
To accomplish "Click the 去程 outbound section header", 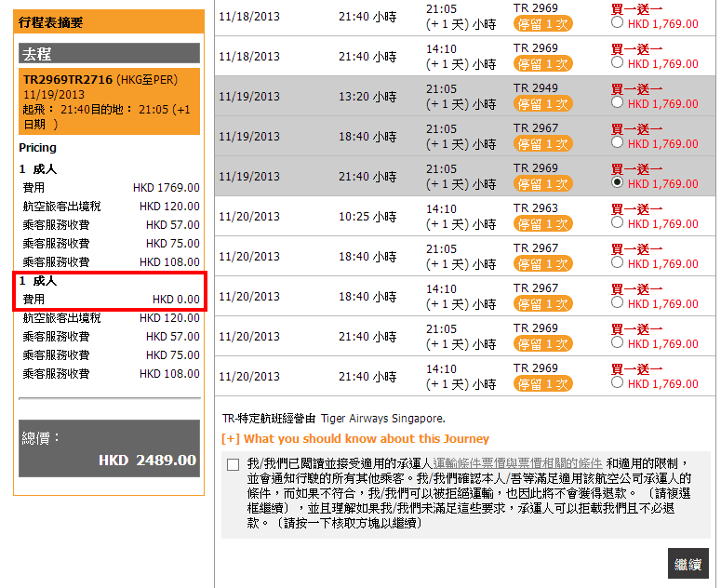I will (x=109, y=54).
